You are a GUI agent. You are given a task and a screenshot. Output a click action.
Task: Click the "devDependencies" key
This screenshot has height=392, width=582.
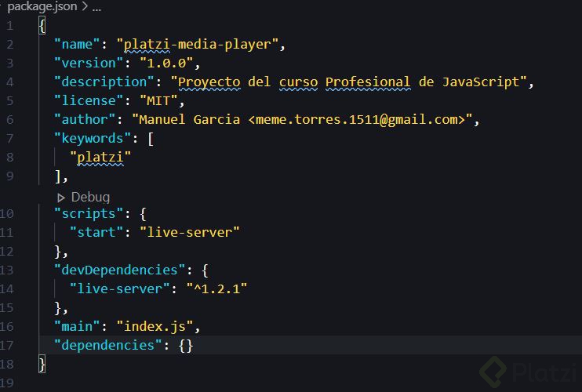[119, 270]
